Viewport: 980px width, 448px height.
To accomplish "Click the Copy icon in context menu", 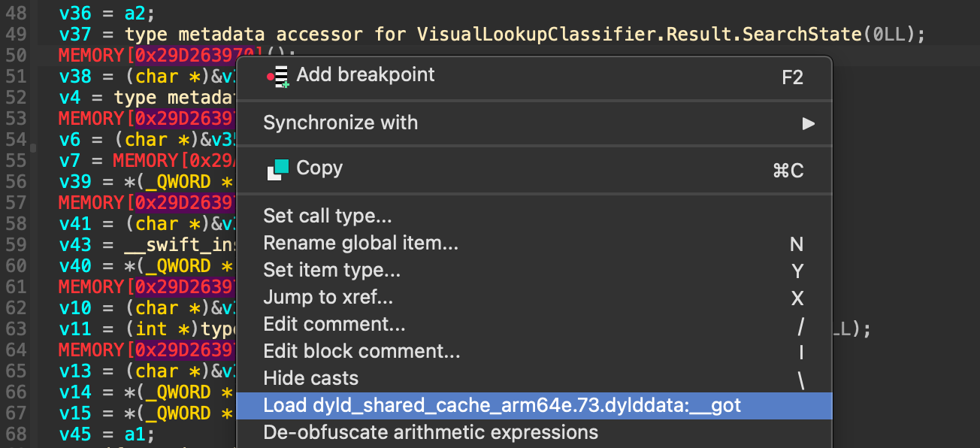I will pos(277,170).
